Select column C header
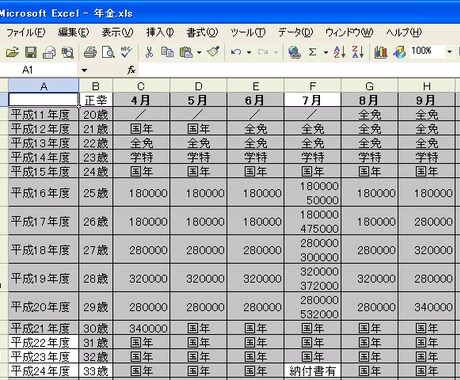Viewport: 460px width, 380px height. tap(141, 86)
